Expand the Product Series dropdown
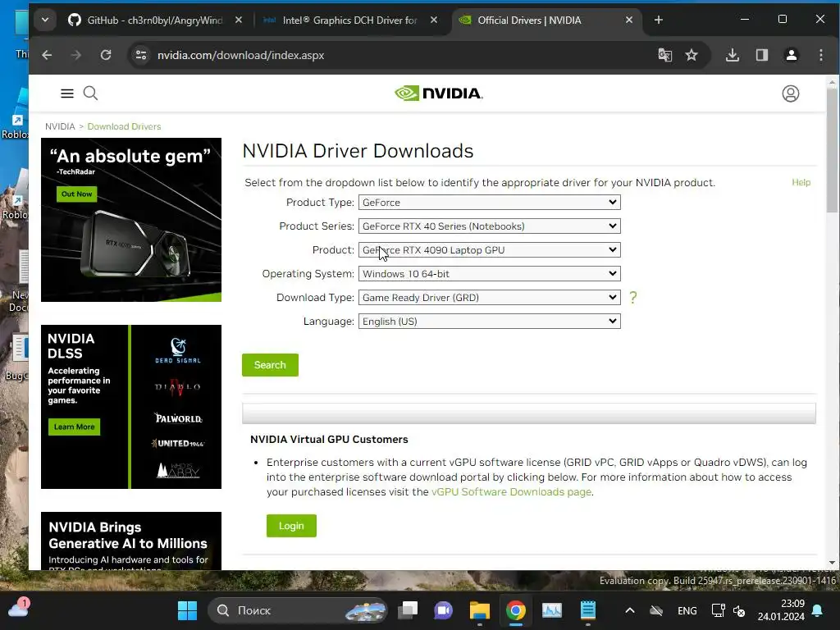 [489, 226]
